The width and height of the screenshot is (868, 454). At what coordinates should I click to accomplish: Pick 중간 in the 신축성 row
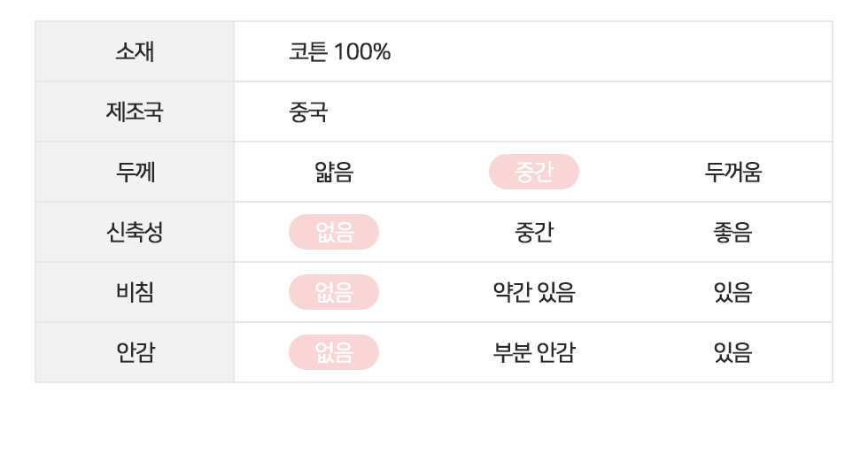click(533, 233)
